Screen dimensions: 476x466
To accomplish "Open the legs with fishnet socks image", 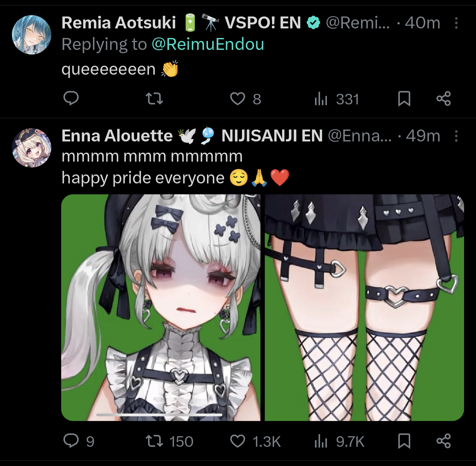I will tap(364, 307).
